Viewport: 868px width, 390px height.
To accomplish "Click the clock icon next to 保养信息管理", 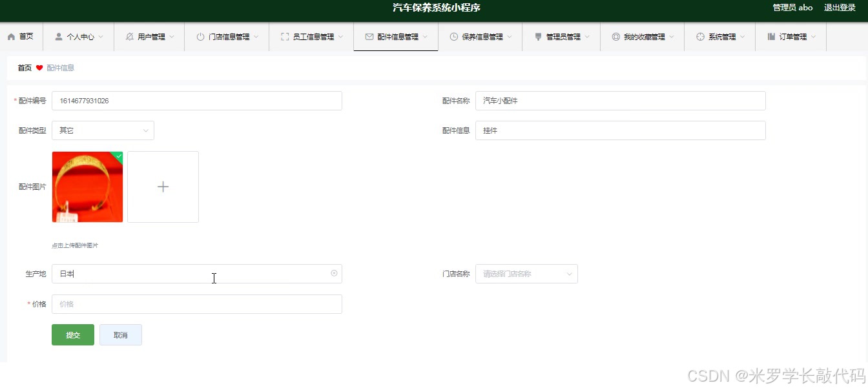I will 455,37.
